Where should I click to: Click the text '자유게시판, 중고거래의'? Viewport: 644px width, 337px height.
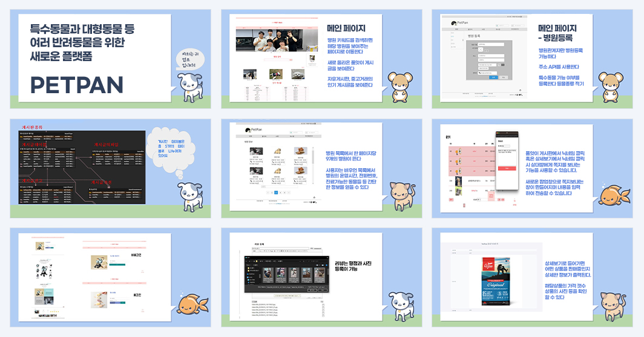(x=350, y=79)
